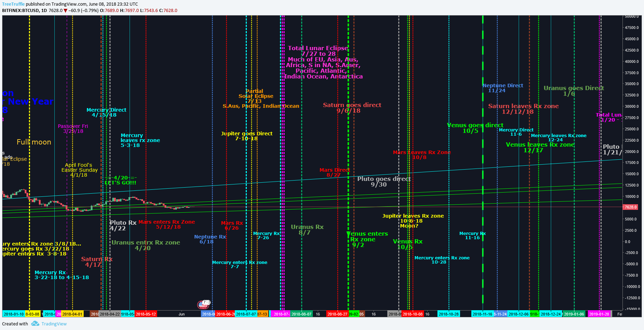644x330 pixels.
Task: Click the current price label 7628.0 on axis
Action: 630,207
